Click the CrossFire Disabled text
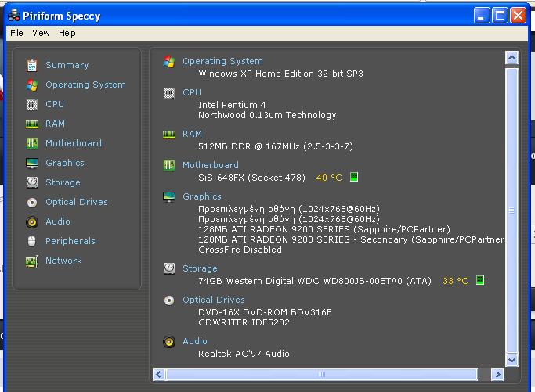The height and width of the screenshot is (392, 535). [240, 250]
